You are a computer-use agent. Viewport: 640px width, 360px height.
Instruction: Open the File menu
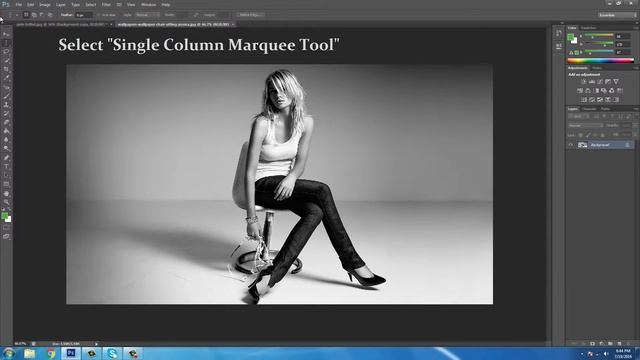point(18,4)
